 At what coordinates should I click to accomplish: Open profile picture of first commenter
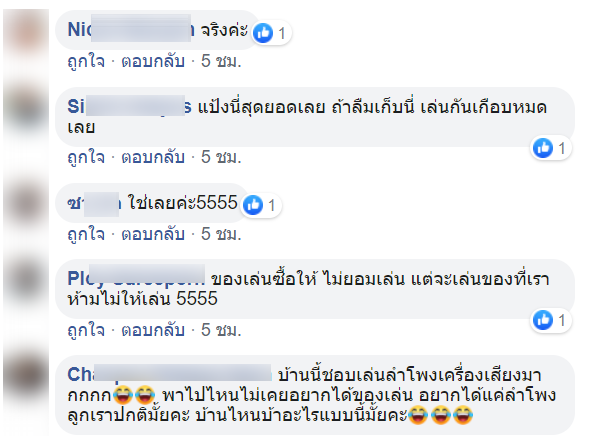[26, 31]
